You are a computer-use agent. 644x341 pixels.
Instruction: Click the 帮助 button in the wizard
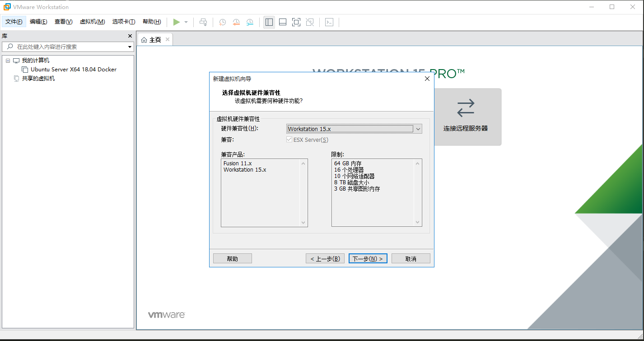(x=233, y=258)
